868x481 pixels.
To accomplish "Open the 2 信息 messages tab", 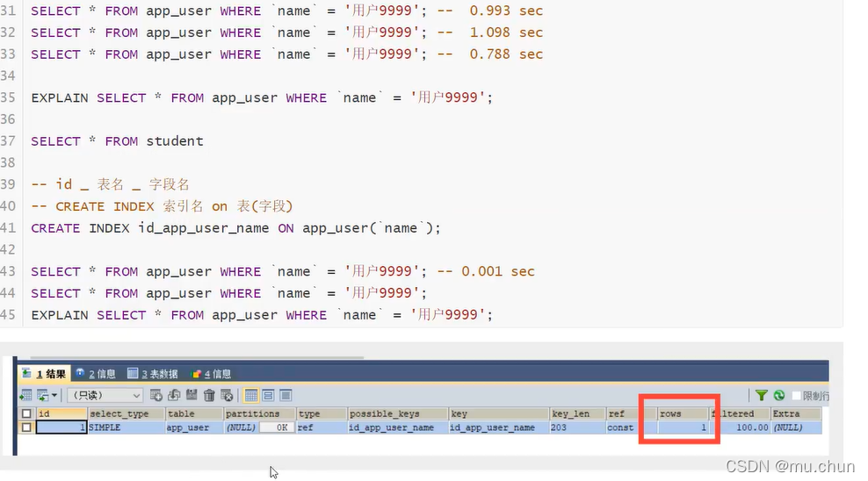I will [96, 374].
